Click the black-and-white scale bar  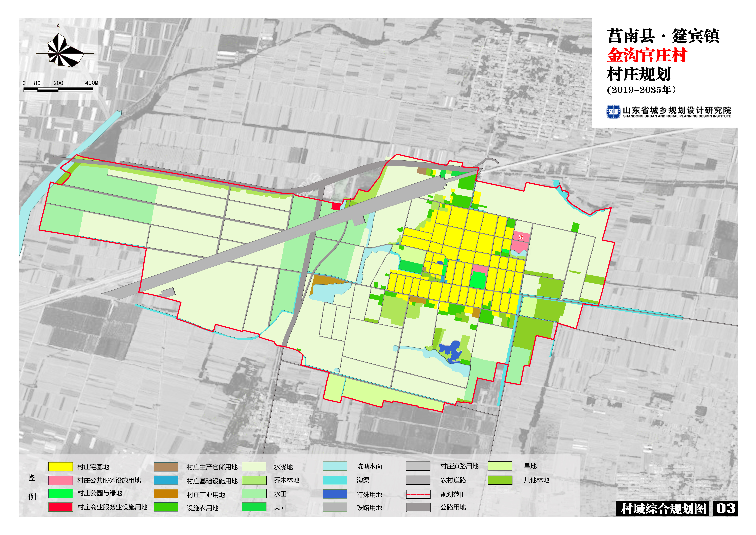pyautogui.click(x=58, y=90)
